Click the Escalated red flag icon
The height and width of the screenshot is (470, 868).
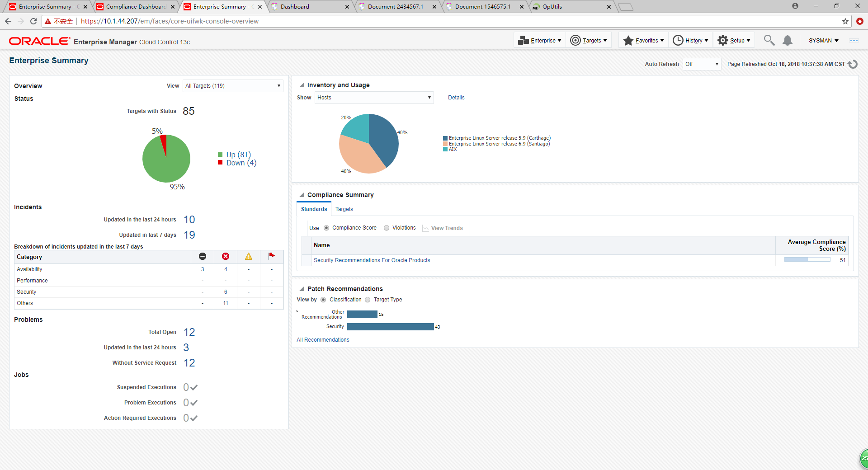[x=272, y=256]
